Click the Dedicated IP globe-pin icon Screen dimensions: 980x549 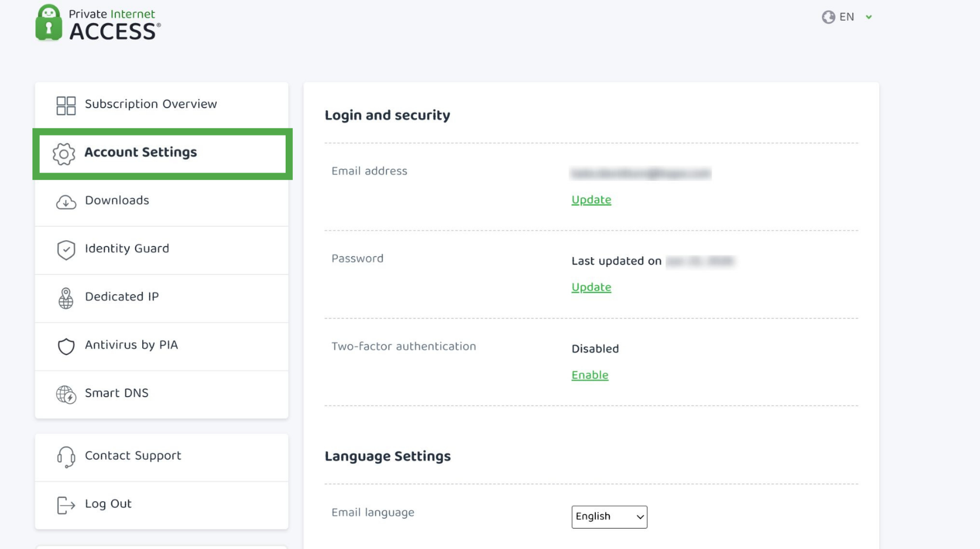(66, 298)
